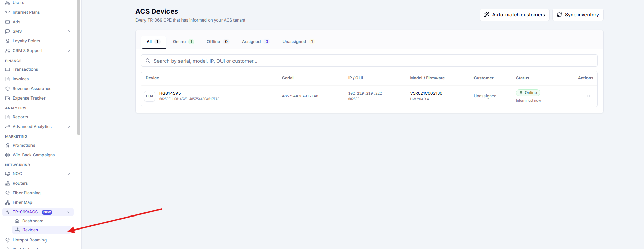This screenshot has width=644, height=249.
Task: Click the sidebar vertical scrollbar
Action: click(x=79, y=68)
